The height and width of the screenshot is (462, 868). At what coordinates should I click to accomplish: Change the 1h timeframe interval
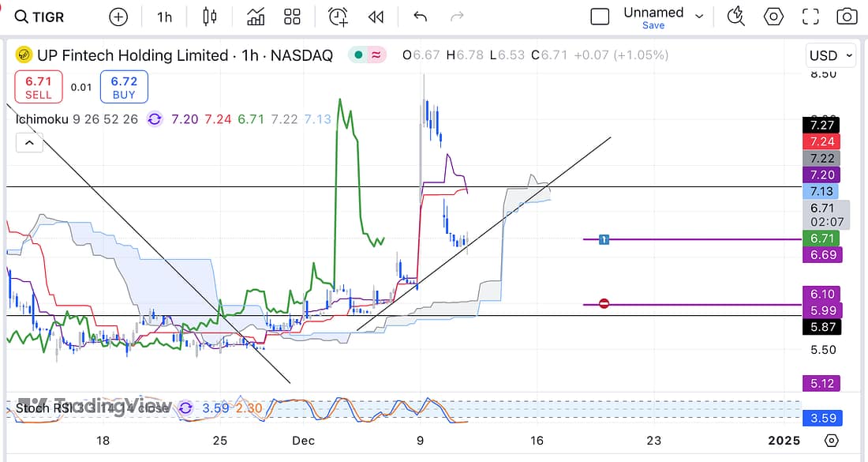[164, 17]
